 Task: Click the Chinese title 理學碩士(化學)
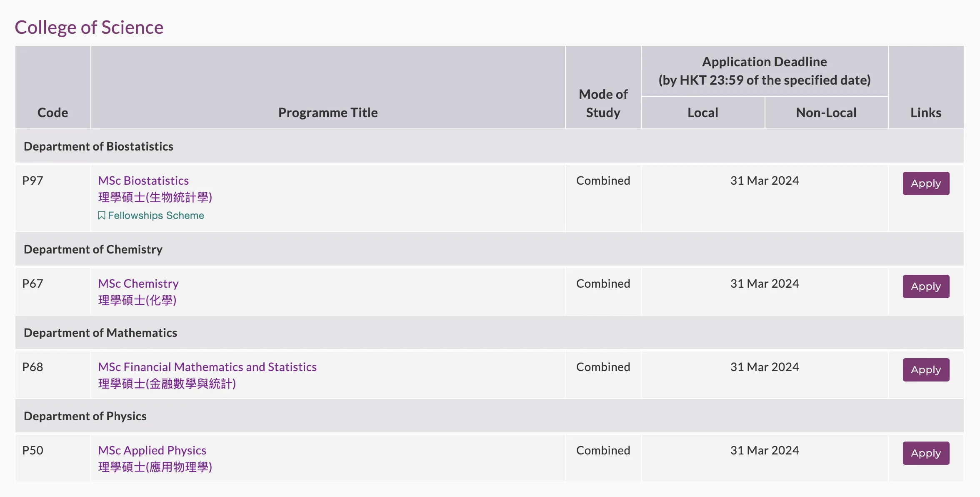coord(137,300)
